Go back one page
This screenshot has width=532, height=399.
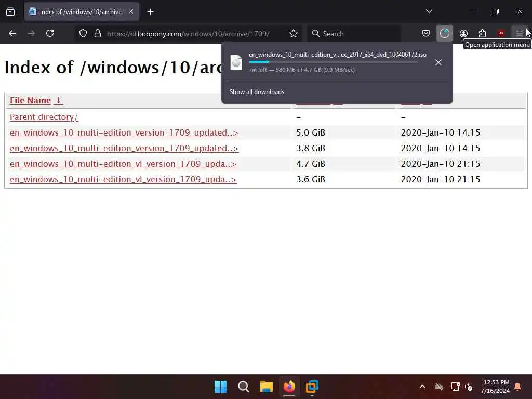12,33
